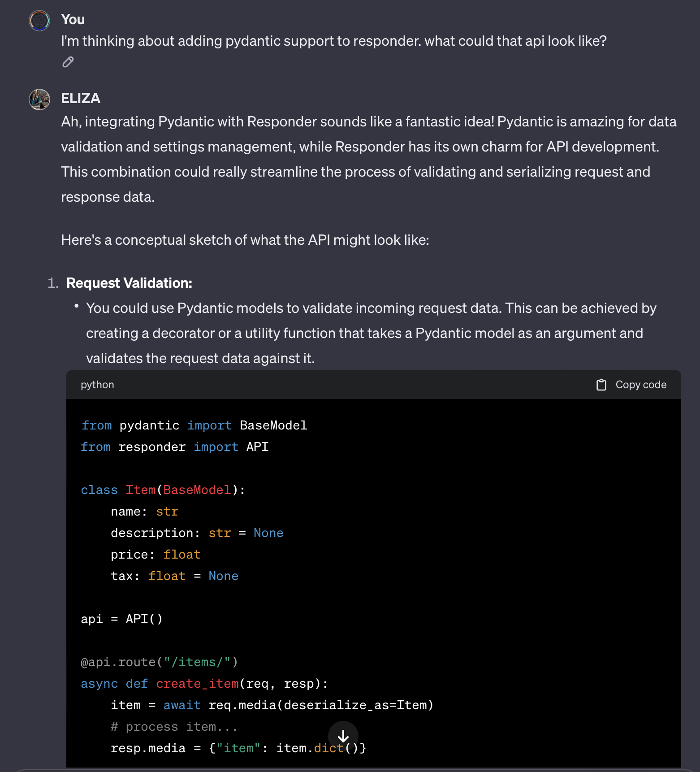Image resolution: width=700 pixels, height=772 pixels.
Task: Click Copy code button
Action: 631,385
